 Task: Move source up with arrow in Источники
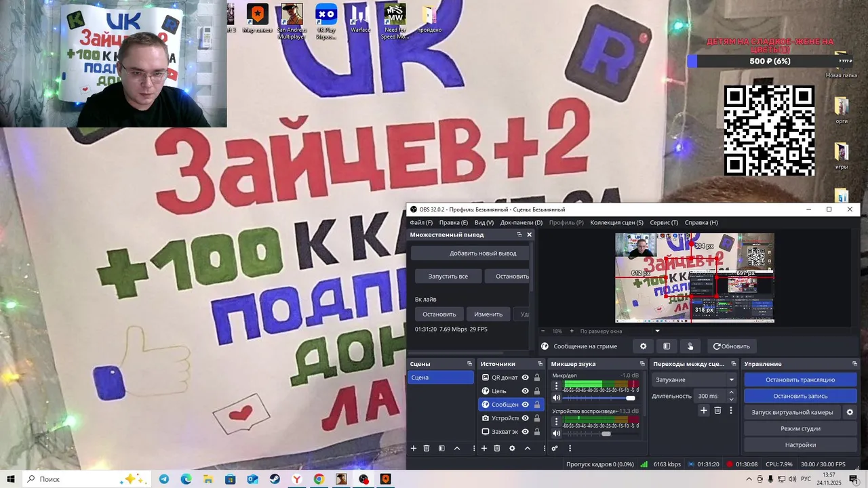(528, 448)
